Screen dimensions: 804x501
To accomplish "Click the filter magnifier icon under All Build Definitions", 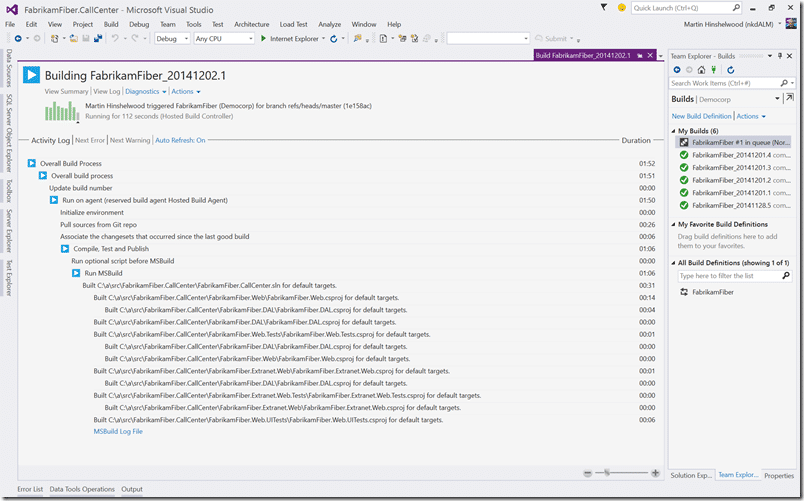I will point(786,276).
